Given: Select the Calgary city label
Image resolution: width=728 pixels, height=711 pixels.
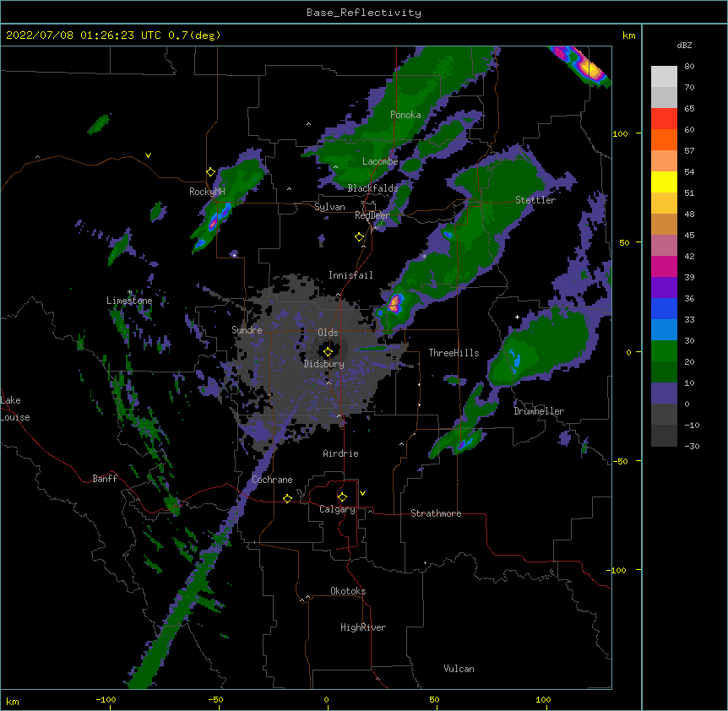Looking at the screenshot, I should click(337, 509).
